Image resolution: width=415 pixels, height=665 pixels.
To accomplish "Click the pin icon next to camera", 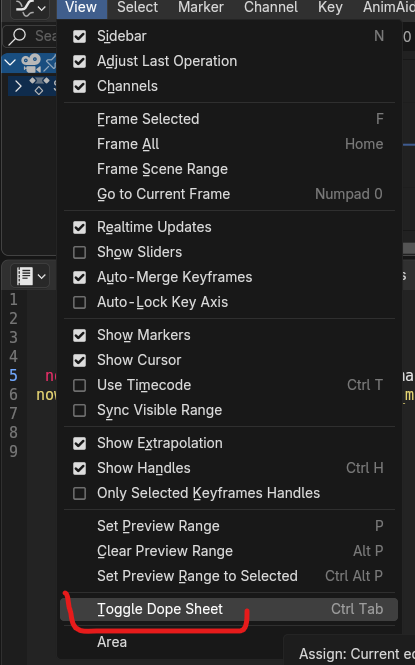I will [50, 63].
